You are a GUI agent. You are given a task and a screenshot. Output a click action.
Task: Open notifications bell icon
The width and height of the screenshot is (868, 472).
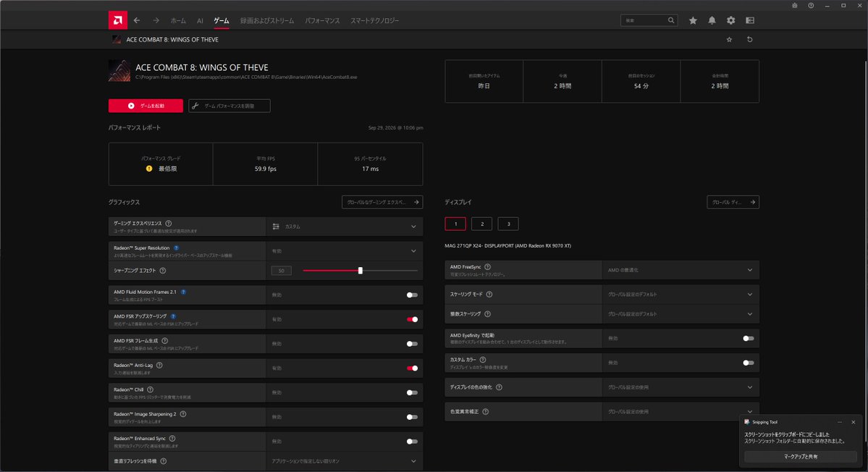click(x=712, y=20)
